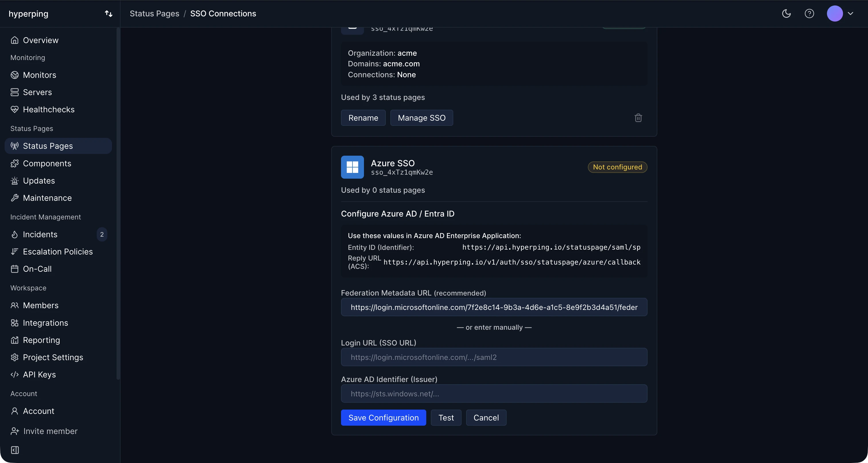
Task: Click the 'Used by 3 status pages' text
Action: [383, 97]
